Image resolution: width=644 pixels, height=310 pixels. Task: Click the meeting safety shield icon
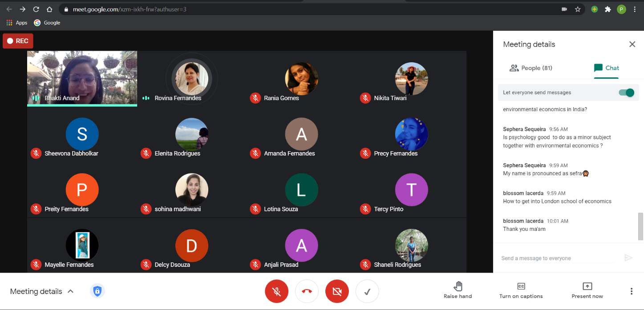click(97, 291)
